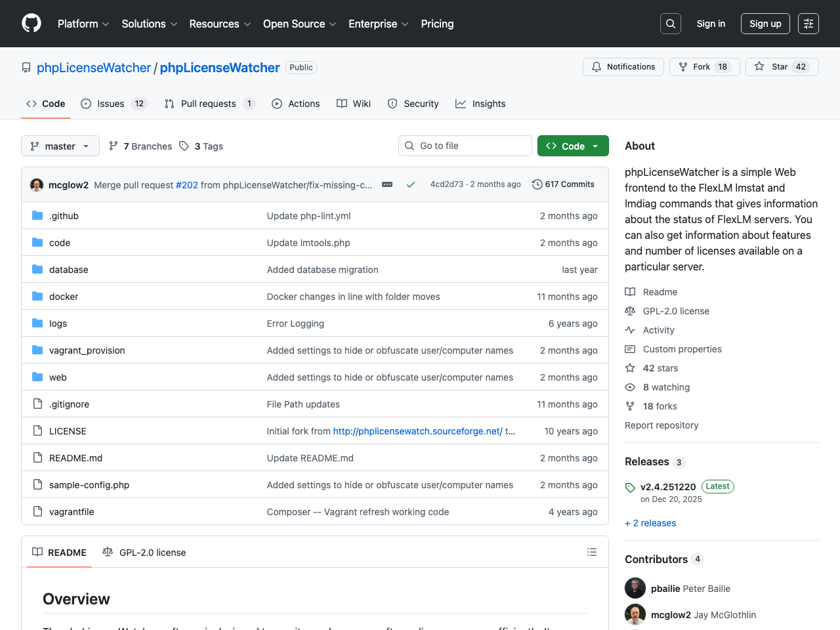Click the Notifications bell button
Image resolution: width=840 pixels, height=630 pixels.
[x=623, y=66]
